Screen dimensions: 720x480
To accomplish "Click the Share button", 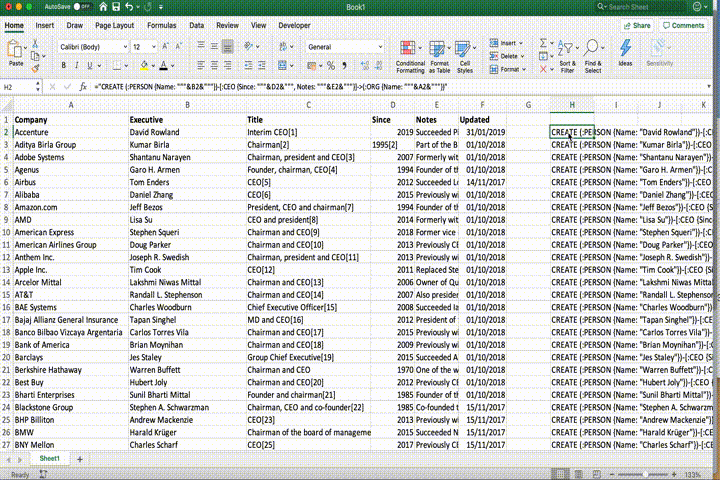I will point(637,26).
